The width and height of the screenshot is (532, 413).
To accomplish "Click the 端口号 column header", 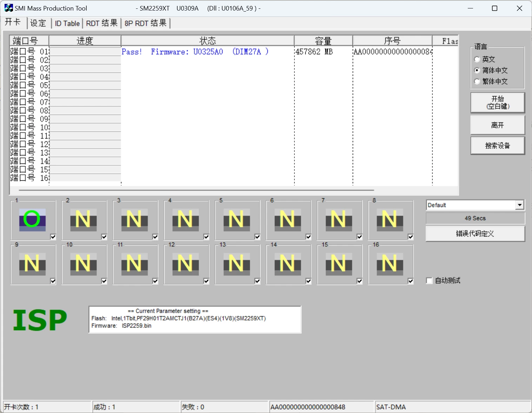I will point(29,41).
